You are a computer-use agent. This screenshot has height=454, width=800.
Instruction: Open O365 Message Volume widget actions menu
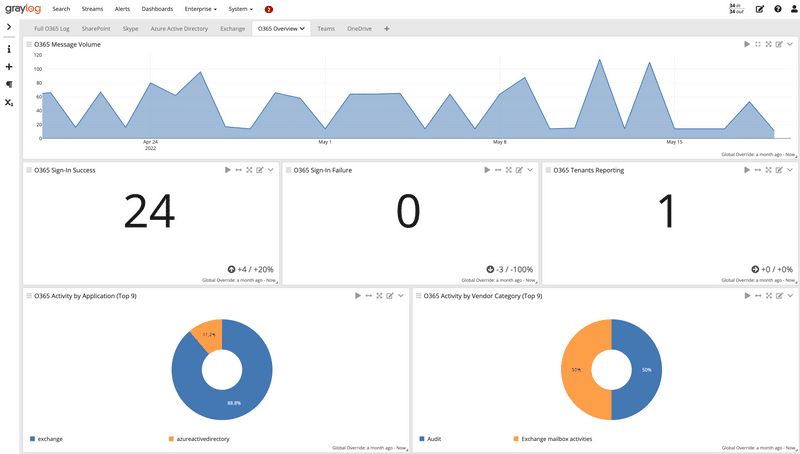790,44
